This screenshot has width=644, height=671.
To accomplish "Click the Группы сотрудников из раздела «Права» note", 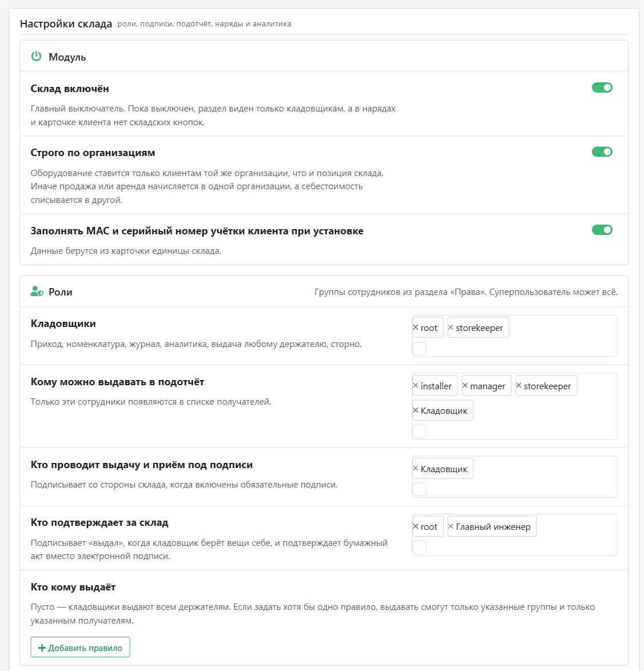I will pyautogui.click(x=466, y=292).
